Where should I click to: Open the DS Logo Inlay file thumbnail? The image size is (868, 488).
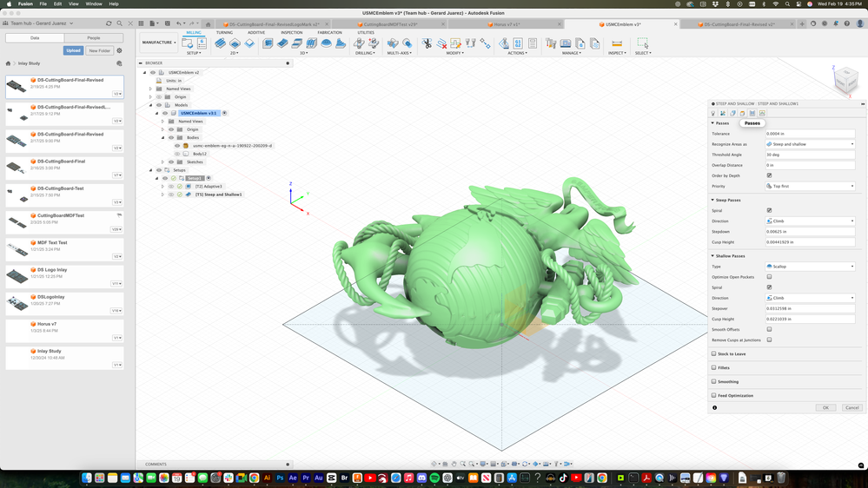click(17, 275)
